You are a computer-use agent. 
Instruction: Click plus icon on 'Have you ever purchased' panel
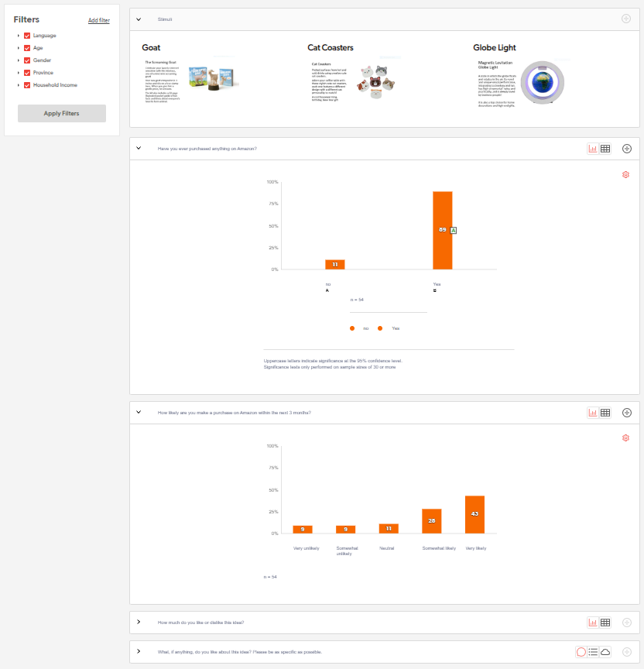(x=627, y=149)
